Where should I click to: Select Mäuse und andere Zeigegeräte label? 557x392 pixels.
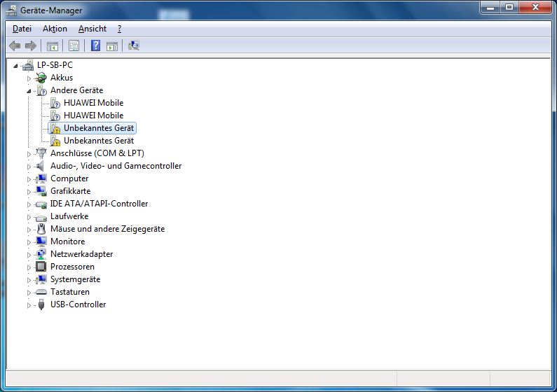(x=108, y=229)
